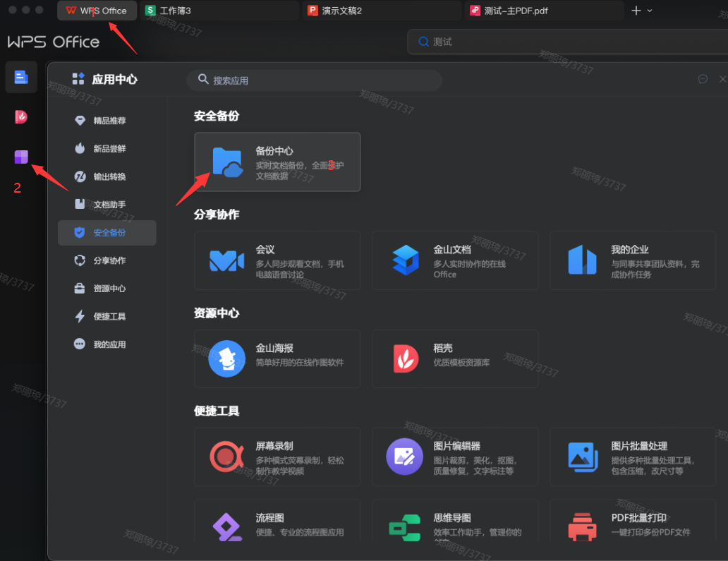
Task: Click the shield icon beside 安全备份
Action: 80,233
